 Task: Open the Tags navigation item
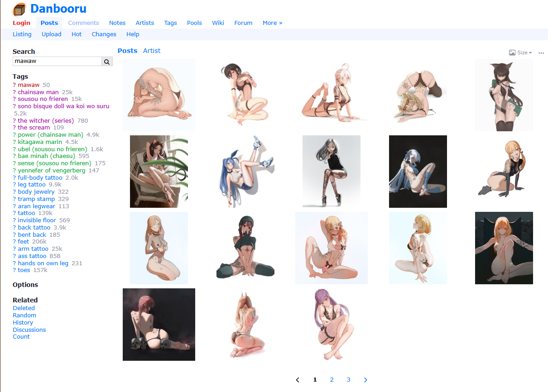click(x=171, y=23)
